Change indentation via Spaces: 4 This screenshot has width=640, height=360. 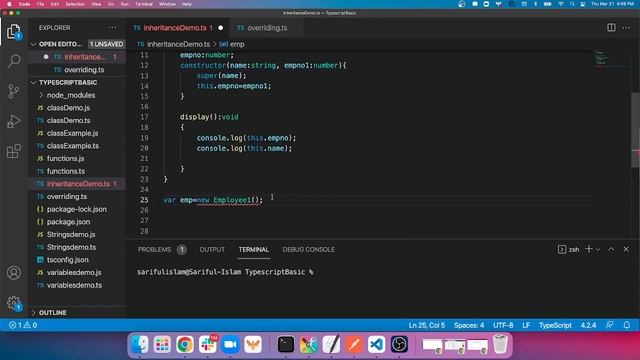click(x=469, y=325)
